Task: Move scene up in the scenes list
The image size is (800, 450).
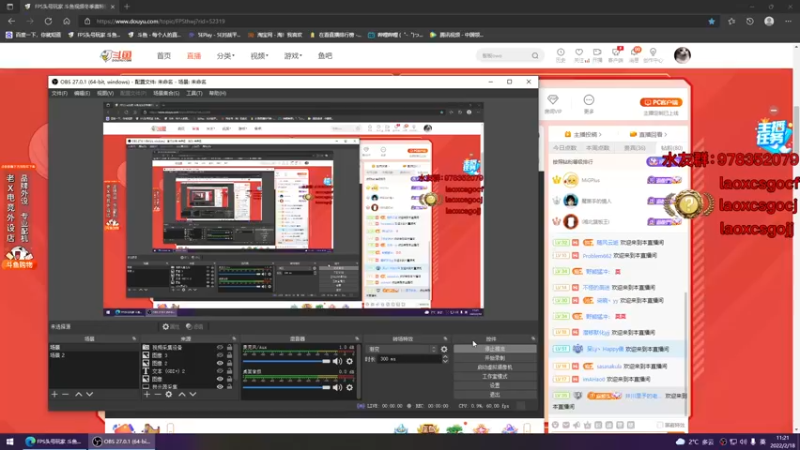Action: [x=79, y=394]
